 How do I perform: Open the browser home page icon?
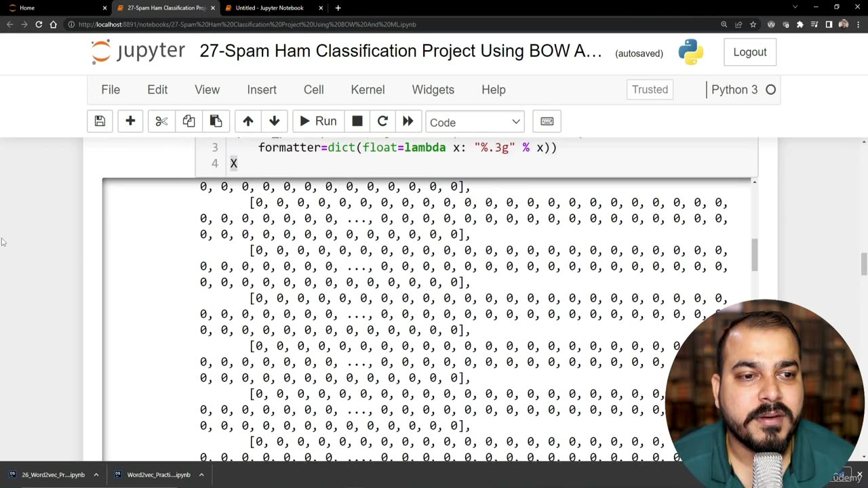click(x=53, y=24)
